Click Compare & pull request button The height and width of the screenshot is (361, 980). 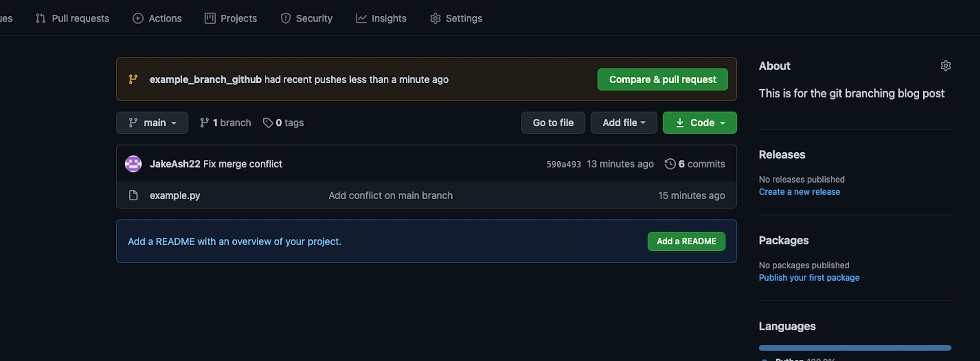click(x=662, y=79)
